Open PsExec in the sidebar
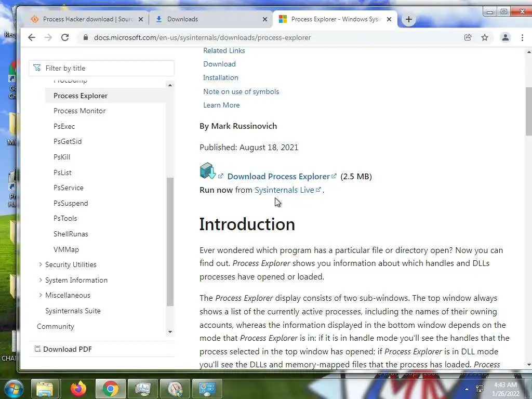 (x=64, y=126)
